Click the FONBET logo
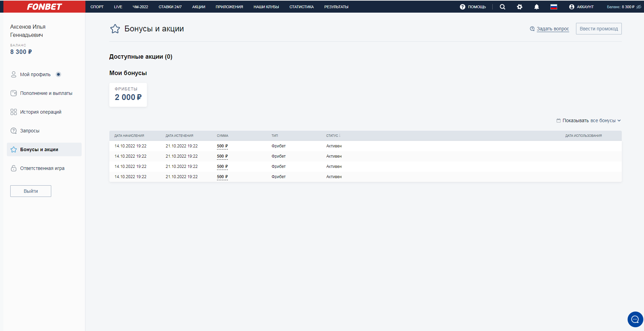The height and width of the screenshot is (331, 644). [44, 7]
